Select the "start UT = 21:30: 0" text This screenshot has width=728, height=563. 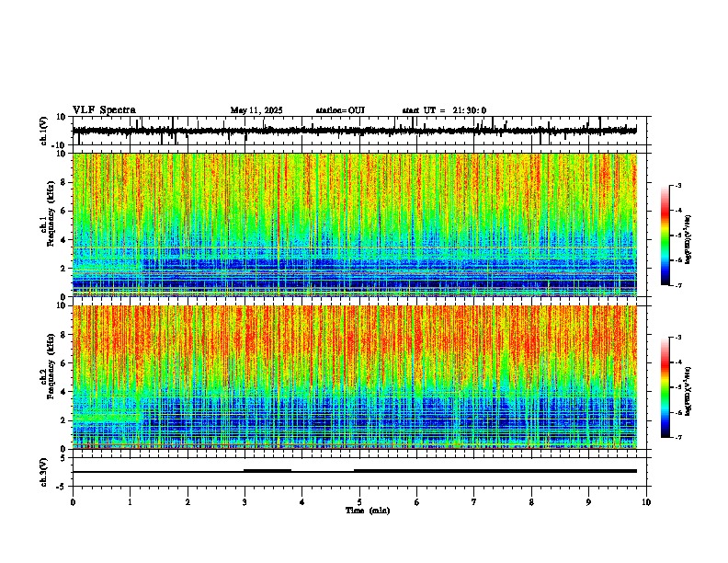click(x=444, y=110)
